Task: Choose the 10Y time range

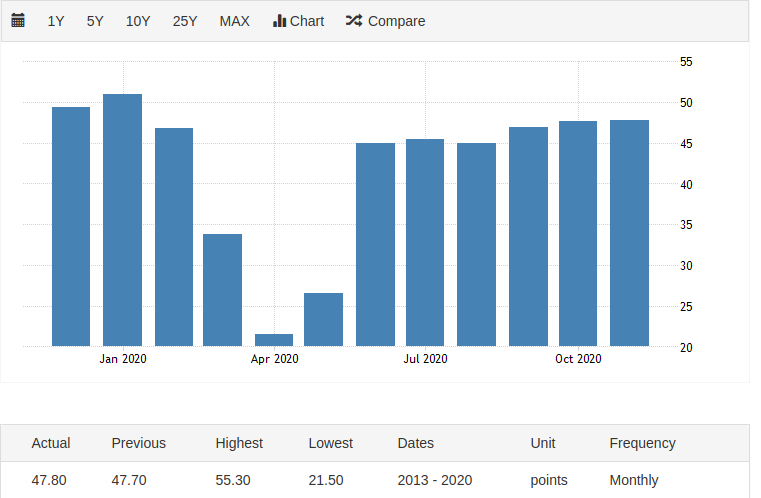Action: (x=138, y=21)
